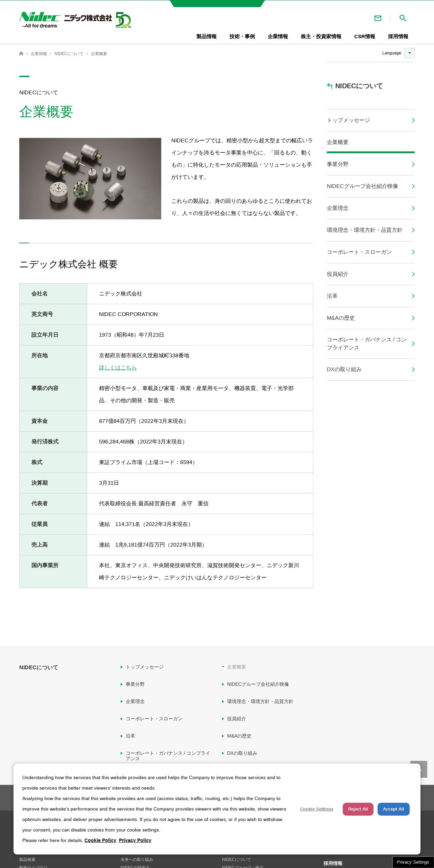Open sidebar item M&Aの歴史
Screen dimensions: 434x868
tap(371, 318)
